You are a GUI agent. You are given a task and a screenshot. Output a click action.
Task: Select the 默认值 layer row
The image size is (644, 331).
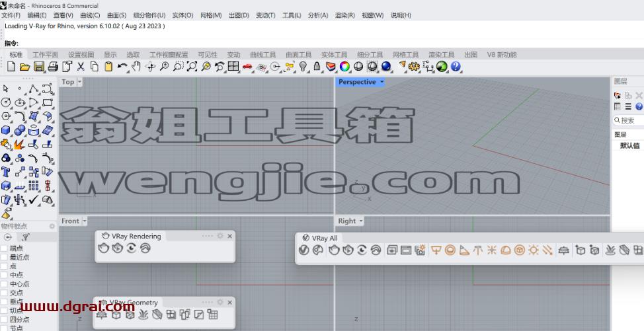[628, 145]
